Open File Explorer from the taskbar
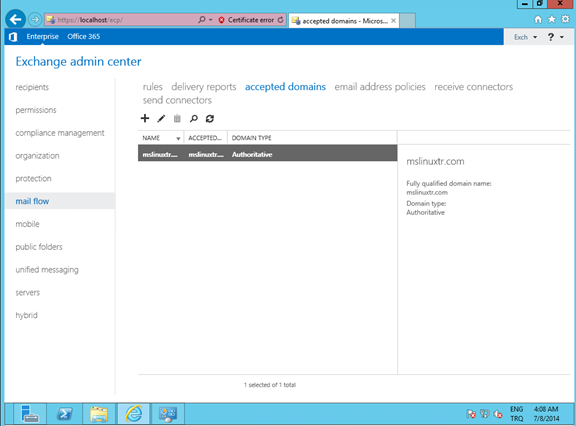The width and height of the screenshot is (576, 426). [99, 414]
